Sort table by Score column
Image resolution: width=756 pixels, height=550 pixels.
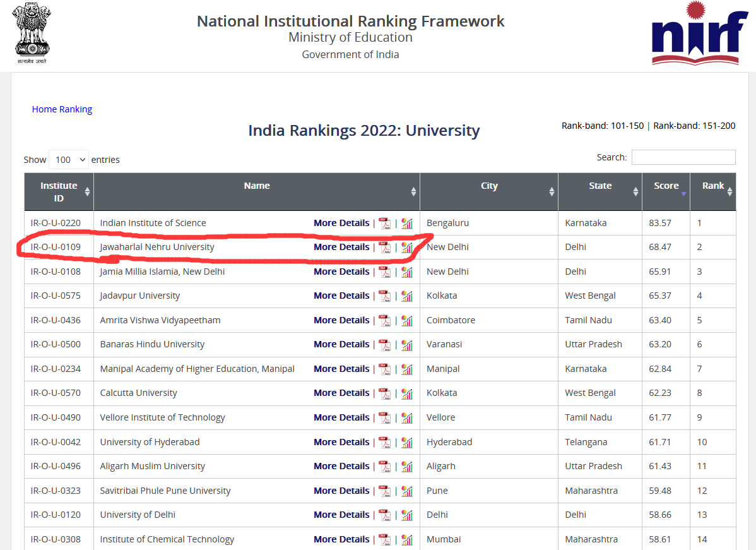pyautogui.click(x=666, y=186)
